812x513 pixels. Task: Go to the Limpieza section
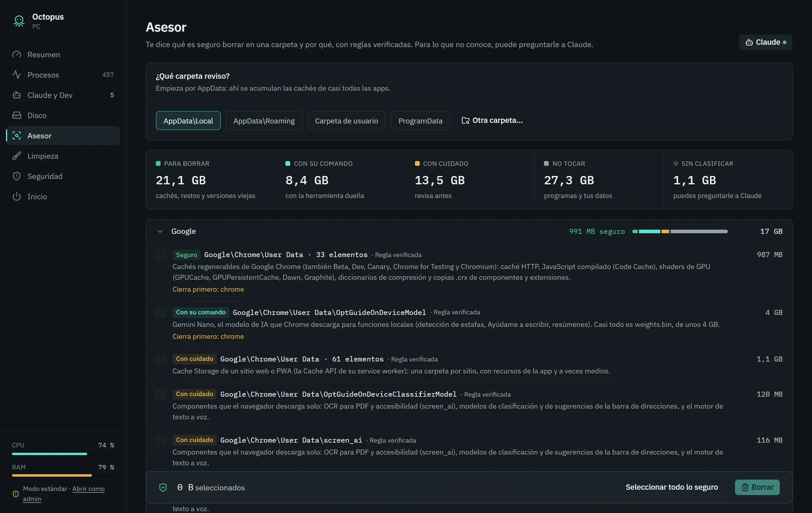[x=63, y=156]
